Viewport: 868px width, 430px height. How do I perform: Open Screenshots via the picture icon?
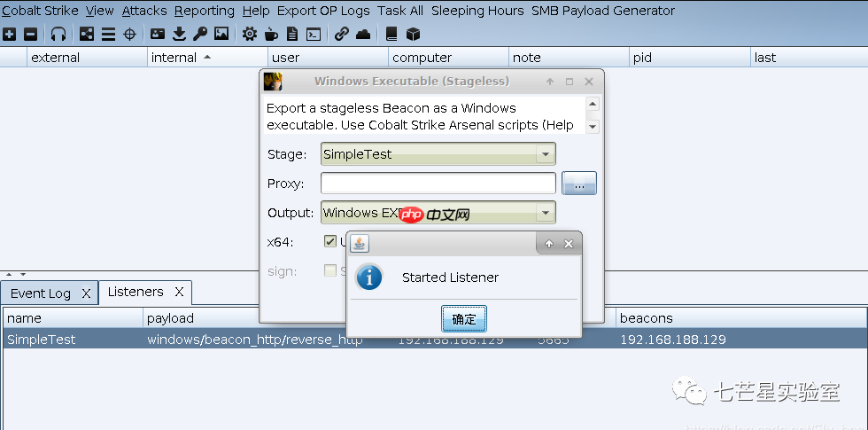click(221, 35)
